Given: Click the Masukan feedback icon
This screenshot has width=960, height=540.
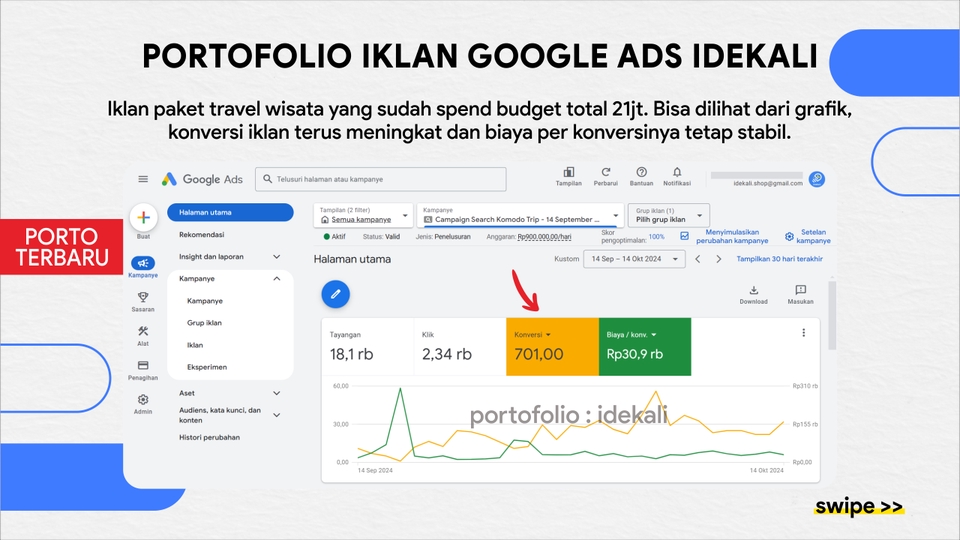Looking at the screenshot, I should pyautogui.click(x=800, y=290).
